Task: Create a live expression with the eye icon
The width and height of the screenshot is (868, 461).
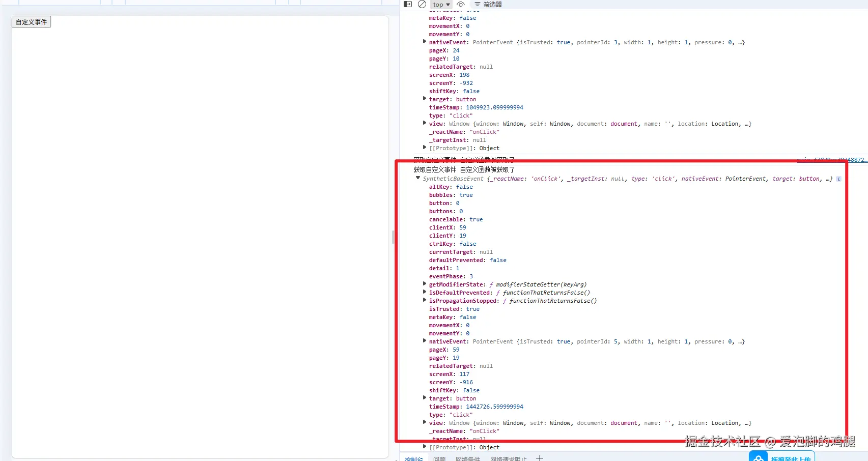Action: [x=461, y=4]
